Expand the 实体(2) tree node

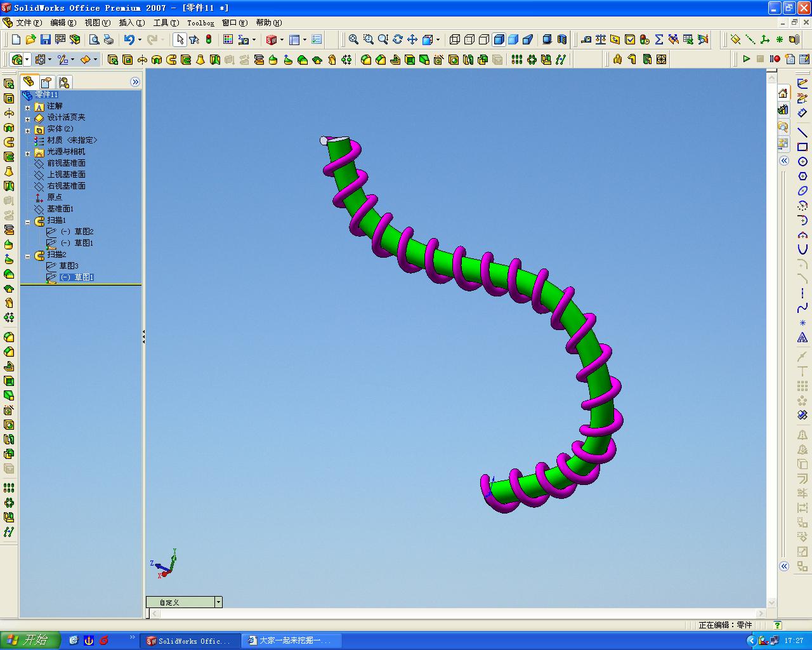[27, 130]
